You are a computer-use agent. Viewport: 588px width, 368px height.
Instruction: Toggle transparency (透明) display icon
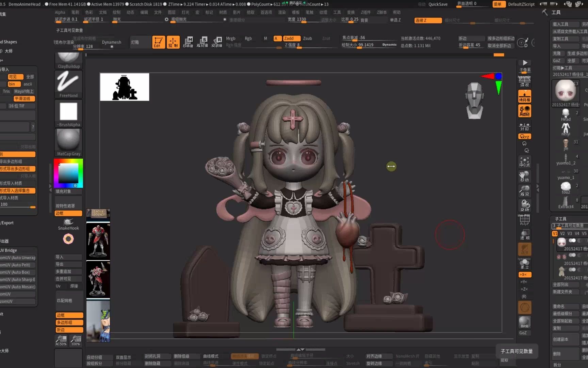(524, 235)
